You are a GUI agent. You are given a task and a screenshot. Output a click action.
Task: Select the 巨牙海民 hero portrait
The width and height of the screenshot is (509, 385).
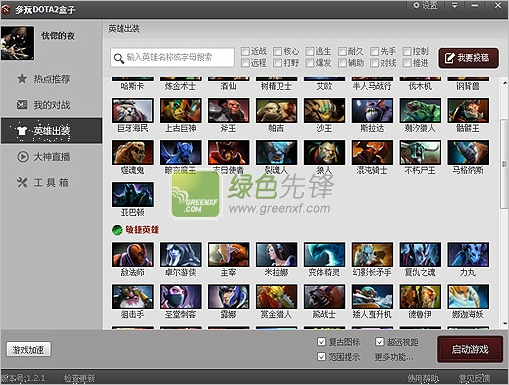point(133,110)
